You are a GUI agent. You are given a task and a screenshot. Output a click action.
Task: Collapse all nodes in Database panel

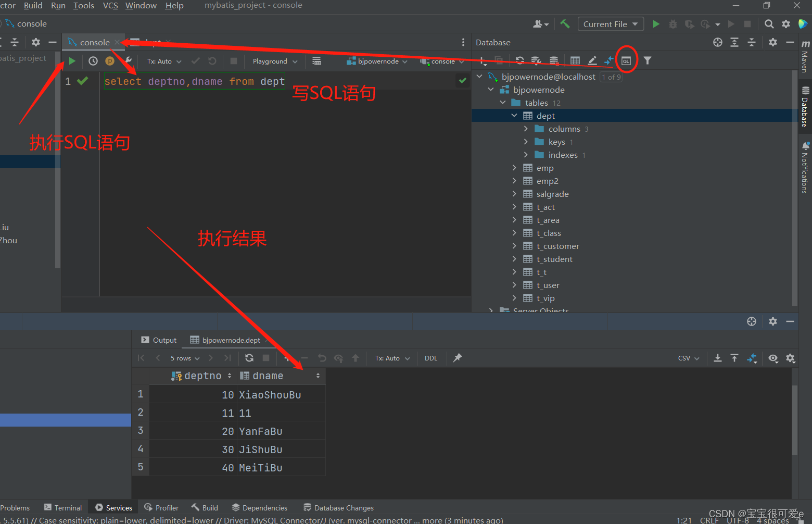(x=752, y=42)
